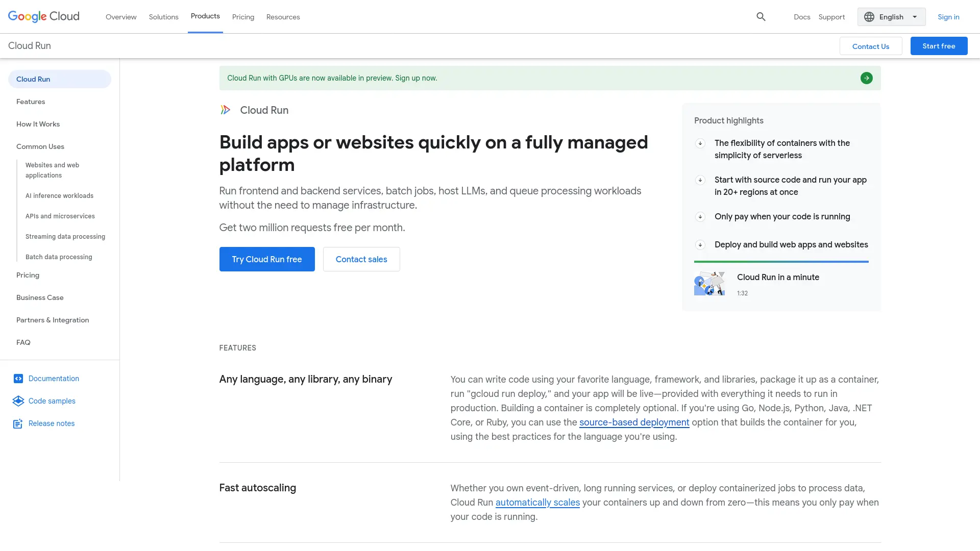The image size is (980, 551).
Task: Open Websites and web applications sidebar item
Action: point(52,170)
